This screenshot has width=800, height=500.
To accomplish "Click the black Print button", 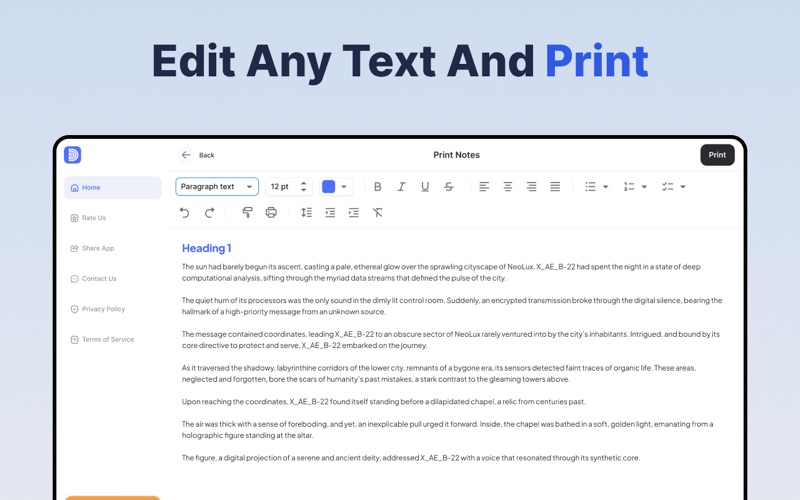I will [x=717, y=155].
